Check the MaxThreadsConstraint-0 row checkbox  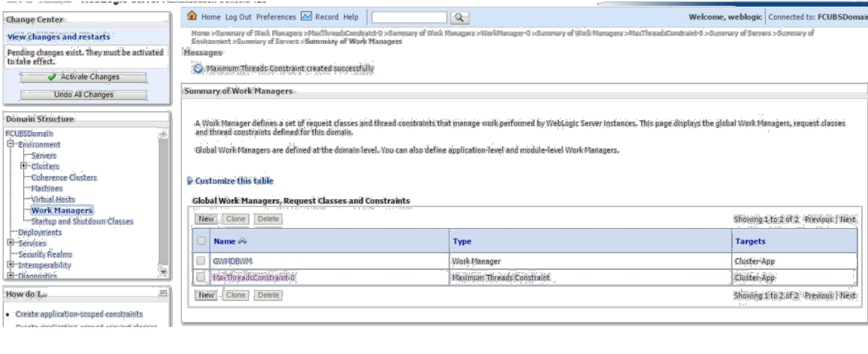point(201,277)
